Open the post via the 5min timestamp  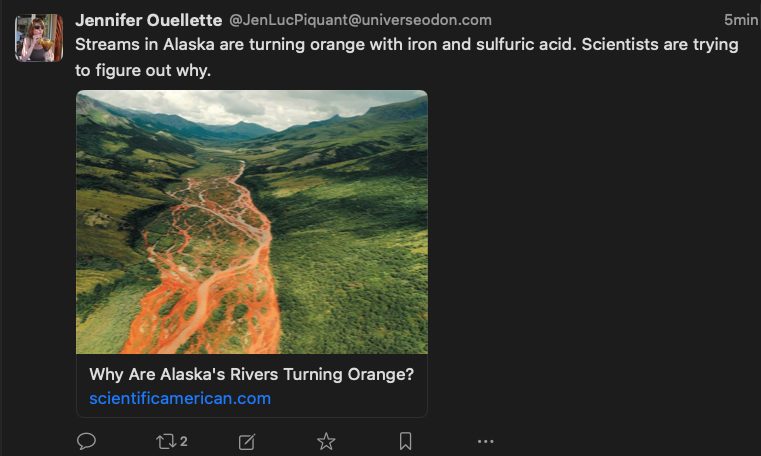(x=741, y=20)
